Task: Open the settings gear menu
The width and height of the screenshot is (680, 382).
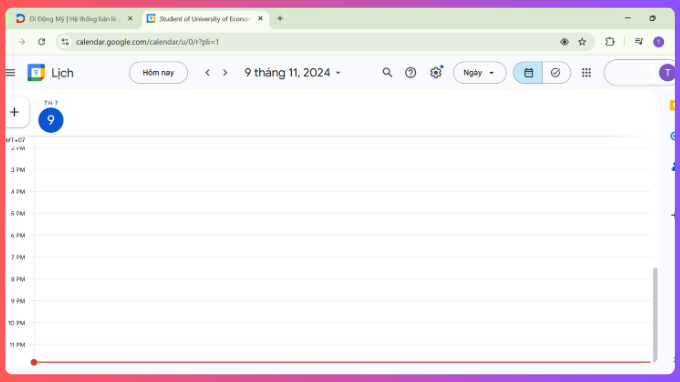Action: [435, 72]
